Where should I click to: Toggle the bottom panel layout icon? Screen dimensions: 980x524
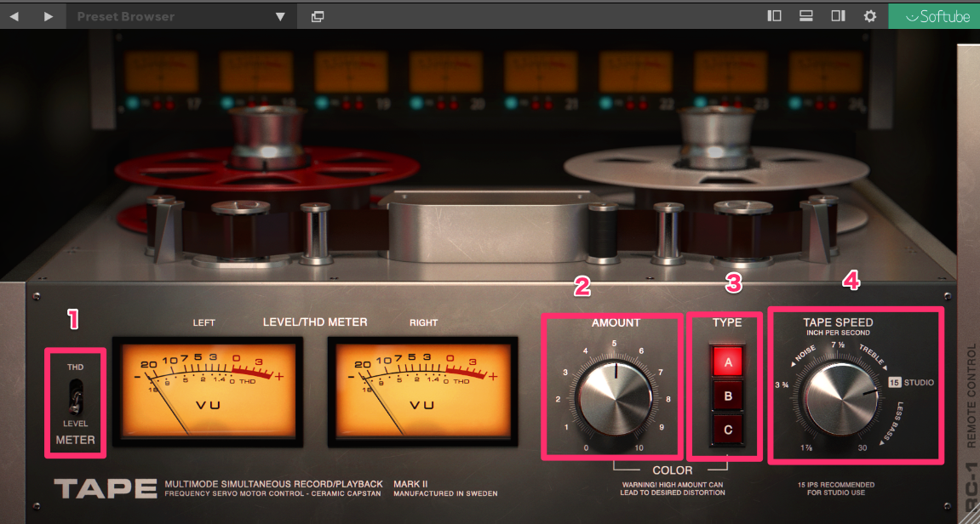805,16
